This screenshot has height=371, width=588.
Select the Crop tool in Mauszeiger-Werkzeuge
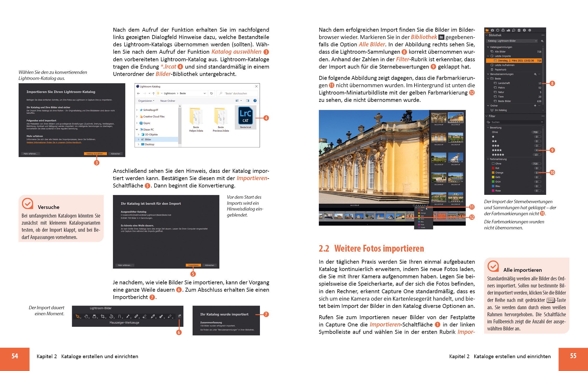point(103,317)
